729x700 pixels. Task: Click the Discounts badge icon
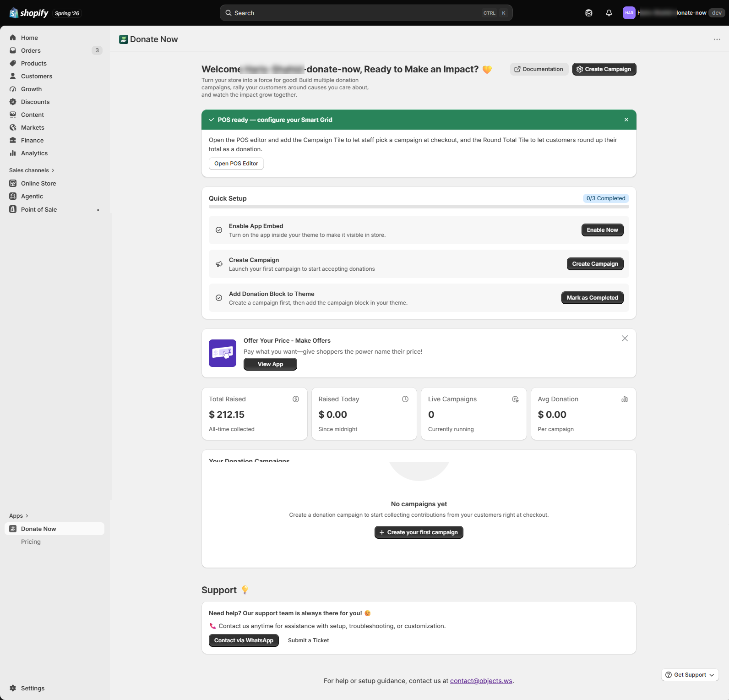13,102
